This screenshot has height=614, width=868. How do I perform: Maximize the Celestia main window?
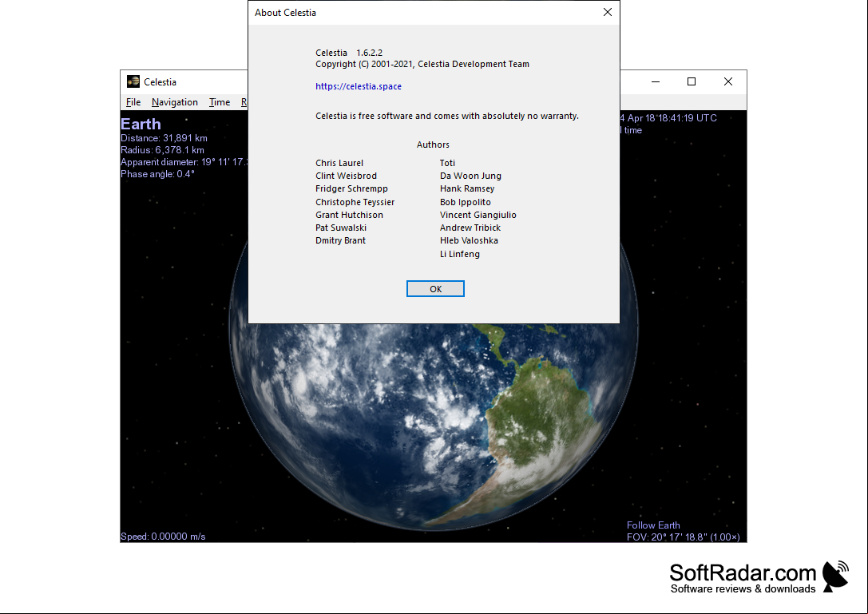(x=692, y=82)
